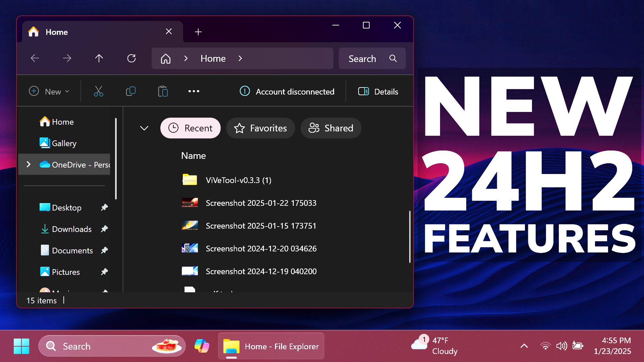644x362 pixels.
Task: Click the Copy icon in the toolbar
Action: coord(130,91)
